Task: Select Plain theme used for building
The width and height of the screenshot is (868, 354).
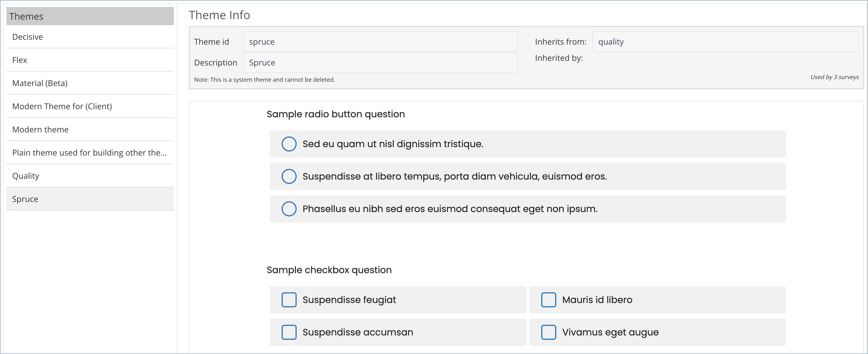Action: pyautogui.click(x=89, y=153)
